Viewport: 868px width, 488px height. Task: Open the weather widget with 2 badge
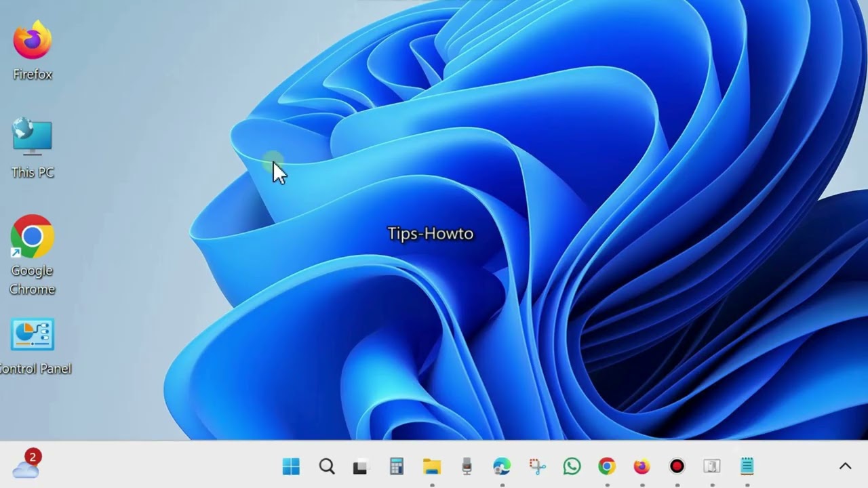[26, 464]
